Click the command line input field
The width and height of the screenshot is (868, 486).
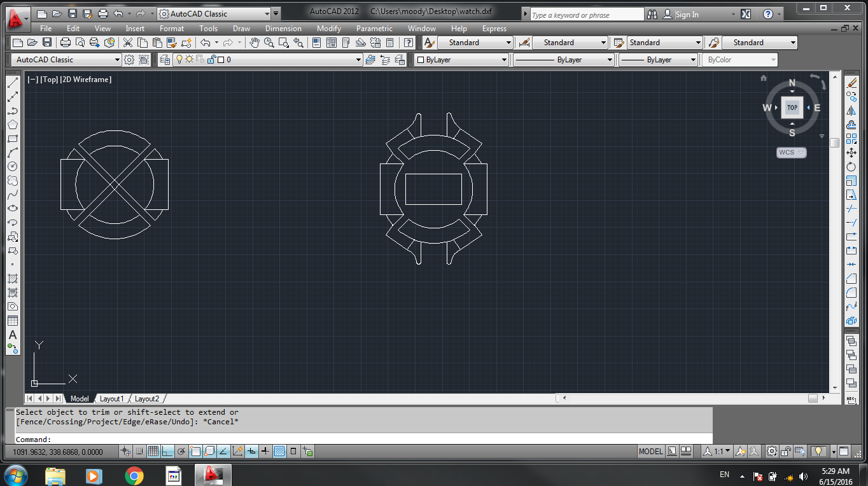tap(363, 440)
